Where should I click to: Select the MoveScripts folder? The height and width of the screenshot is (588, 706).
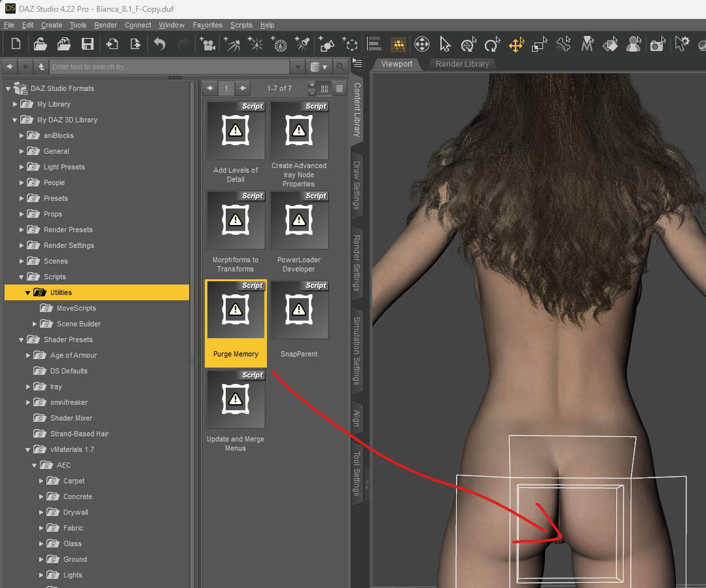click(76, 309)
